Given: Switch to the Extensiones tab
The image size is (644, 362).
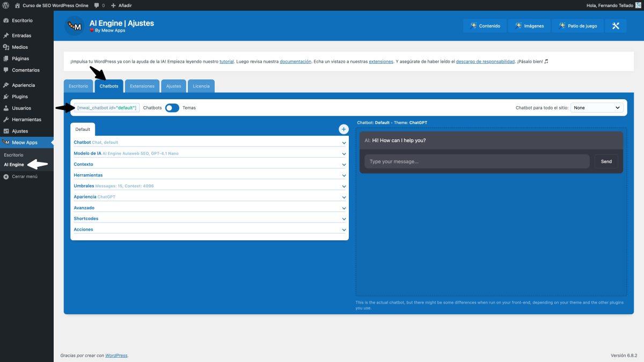Looking at the screenshot, I should coord(142,86).
